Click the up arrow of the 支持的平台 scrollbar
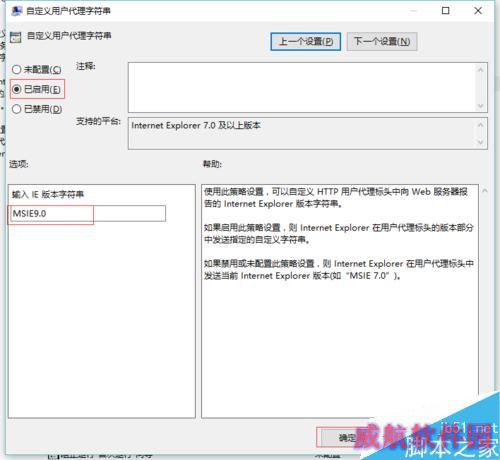500x460 pixels. click(x=480, y=125)
